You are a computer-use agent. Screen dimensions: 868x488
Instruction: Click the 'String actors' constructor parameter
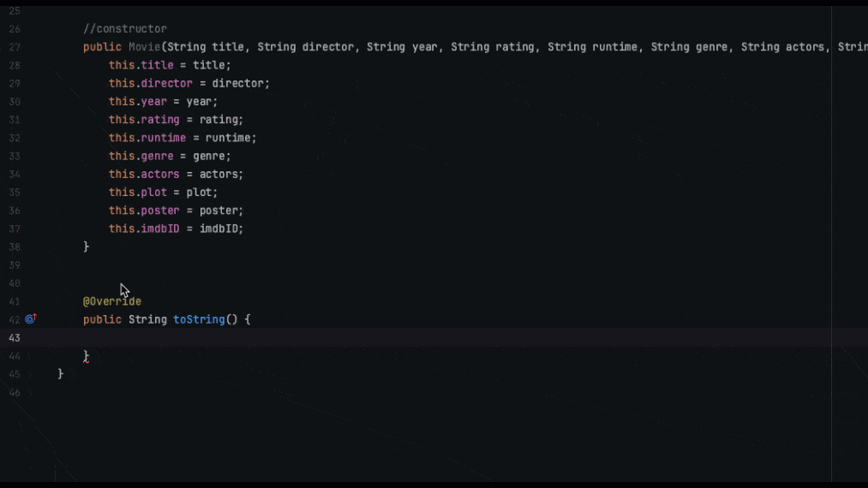(783, 47)
